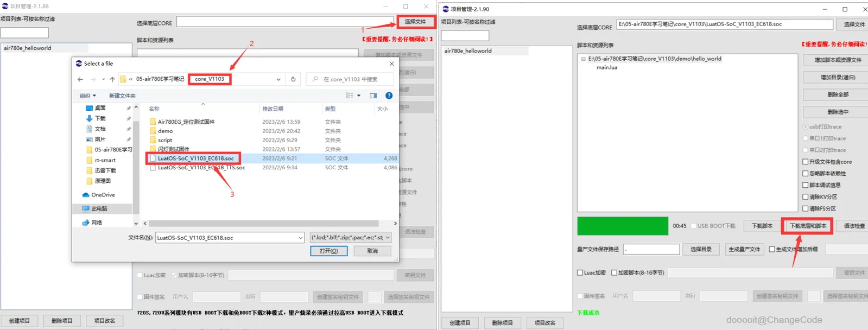Image resolution: width=868 pixels, height=330 pixels.
Task: Check 生成文件增加后缀 option
Action: click(772, 249)
